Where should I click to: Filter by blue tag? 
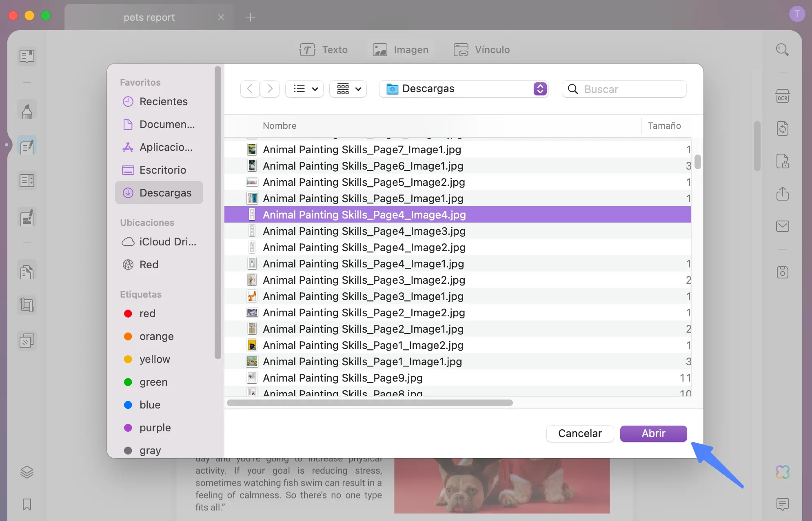coord(159,405)
